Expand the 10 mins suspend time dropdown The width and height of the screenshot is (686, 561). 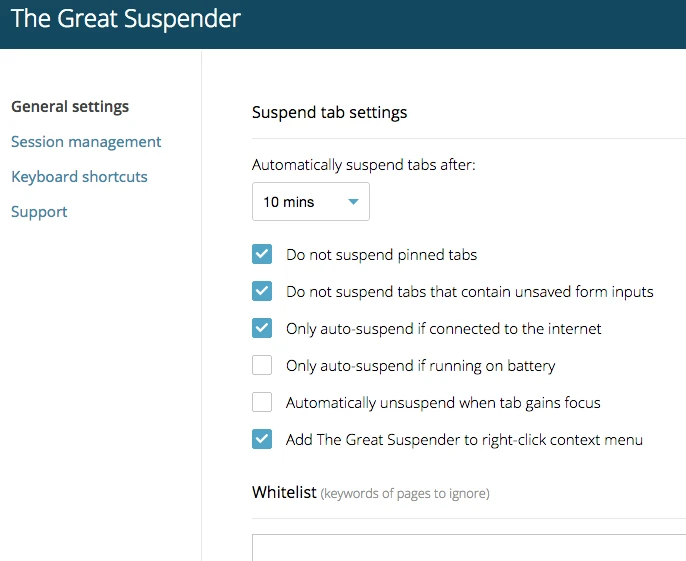[311, 202]
